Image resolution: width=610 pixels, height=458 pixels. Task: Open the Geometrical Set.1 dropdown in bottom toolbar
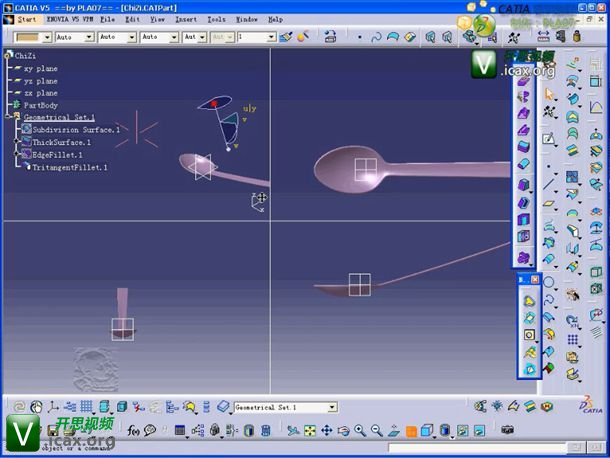click(332, 408)
